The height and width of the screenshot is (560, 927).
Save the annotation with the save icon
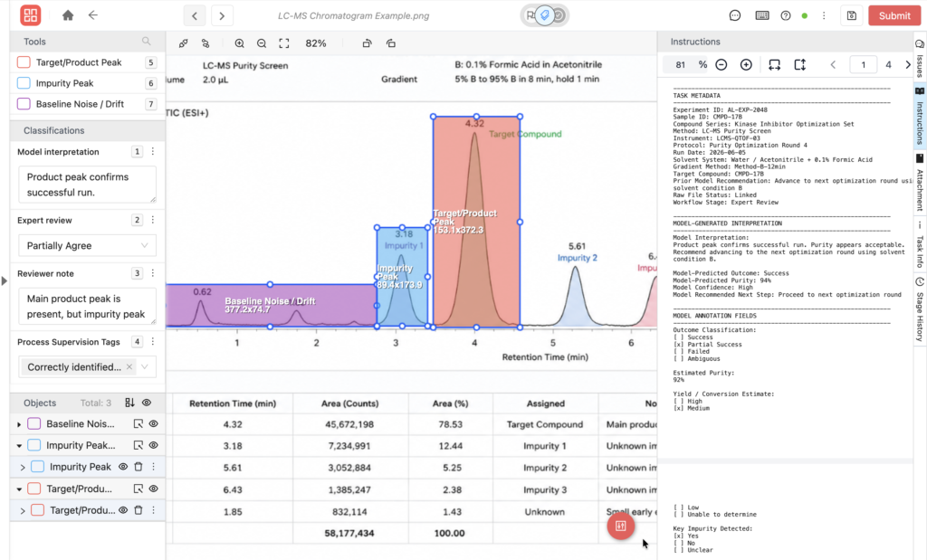click(851, 16)
